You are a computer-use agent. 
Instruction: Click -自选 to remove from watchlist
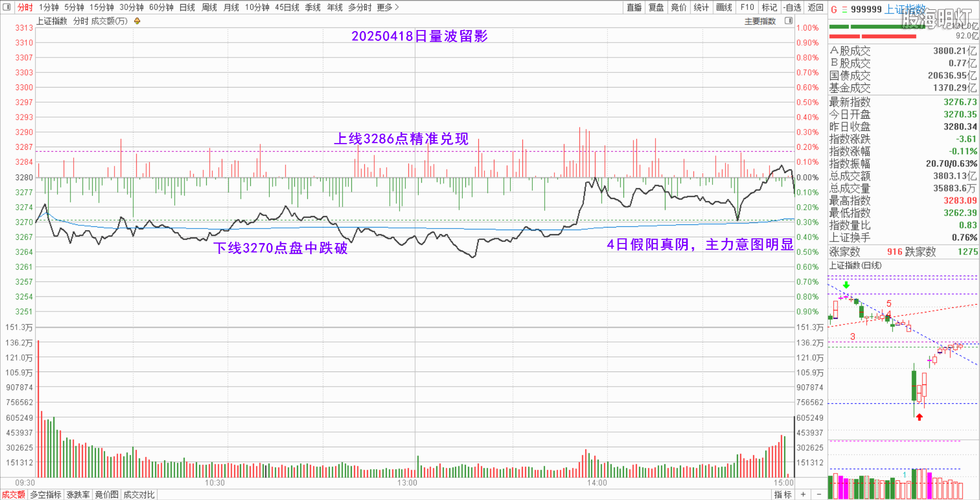[792, 7]
